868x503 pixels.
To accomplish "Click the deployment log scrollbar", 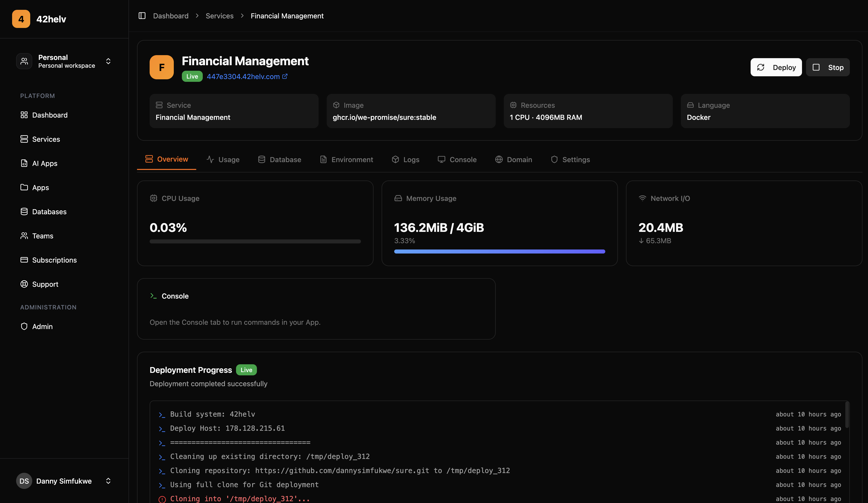I will pyautogui.click(x=847, y=415).
